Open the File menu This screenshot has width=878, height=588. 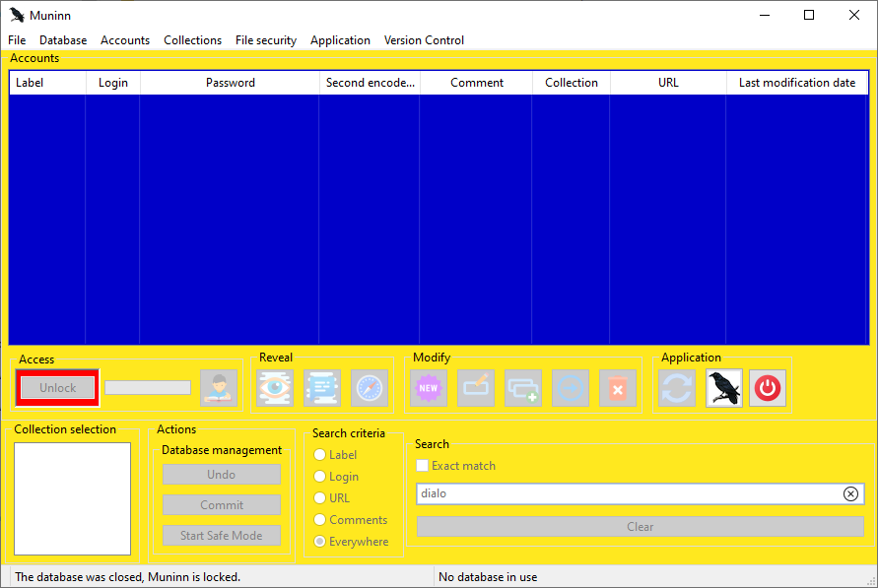pyautogui.click(x=17, y=40)
